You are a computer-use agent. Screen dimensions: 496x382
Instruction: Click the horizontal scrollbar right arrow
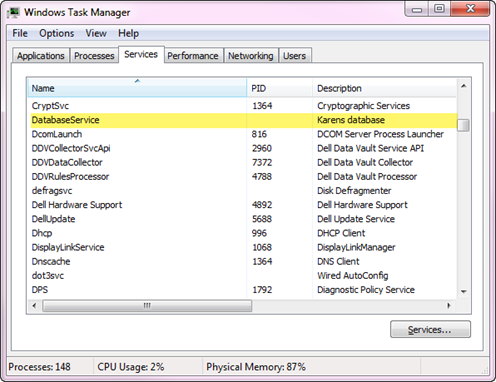pyautogui.click(x=449, y=306)
